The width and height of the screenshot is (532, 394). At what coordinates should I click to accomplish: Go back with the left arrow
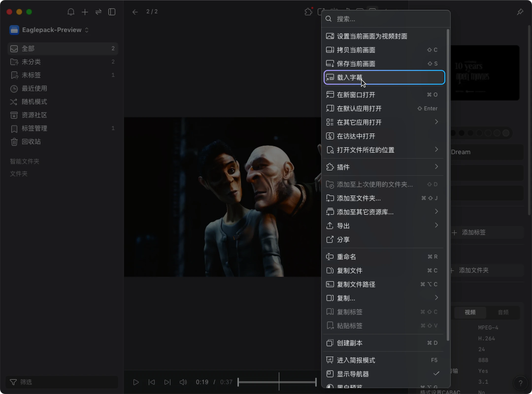135,12
